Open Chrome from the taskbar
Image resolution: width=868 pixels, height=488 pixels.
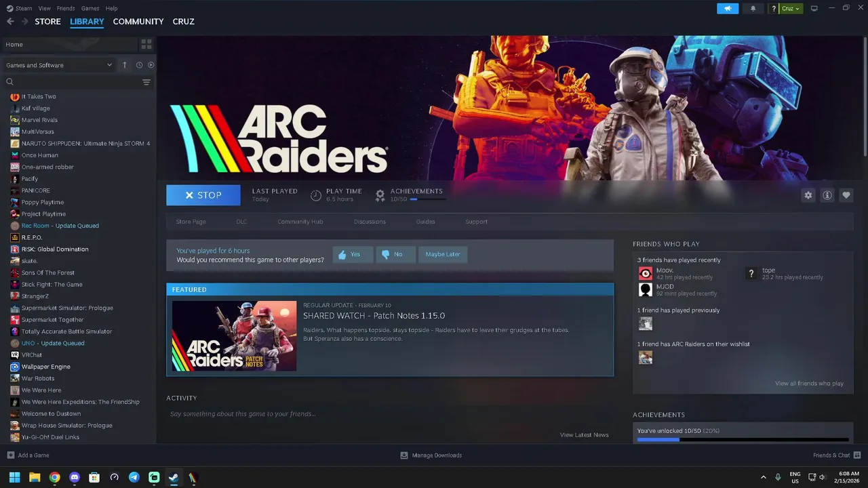54,477
